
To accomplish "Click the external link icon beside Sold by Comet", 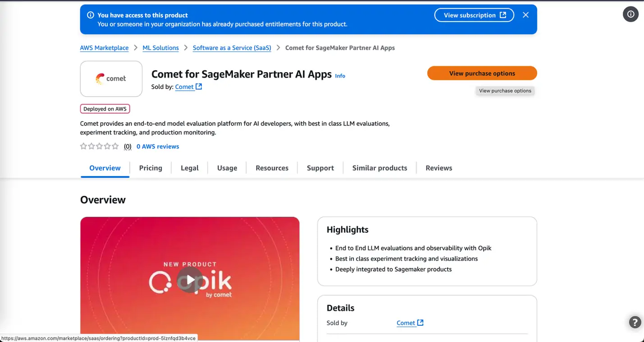I will [199, 87].
